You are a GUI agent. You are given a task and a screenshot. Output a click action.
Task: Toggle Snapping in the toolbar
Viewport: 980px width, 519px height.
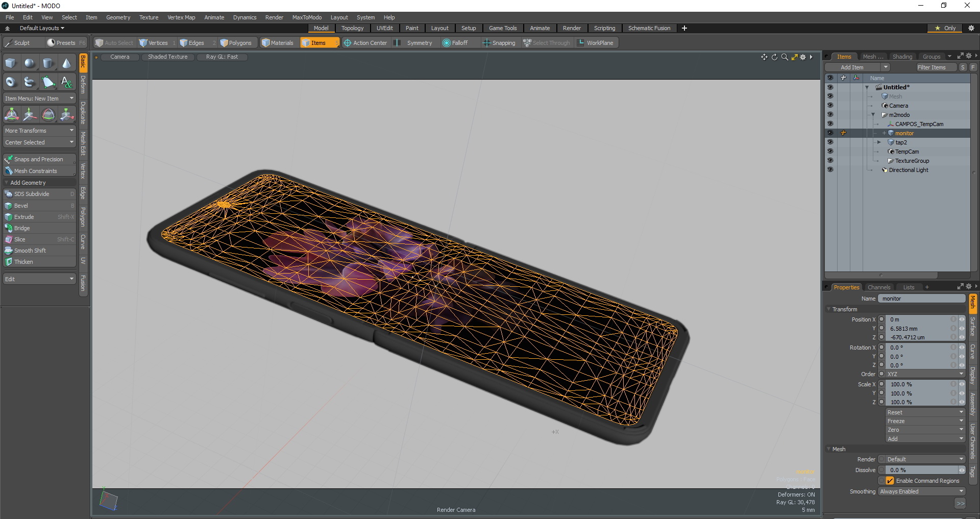point(499,43)
